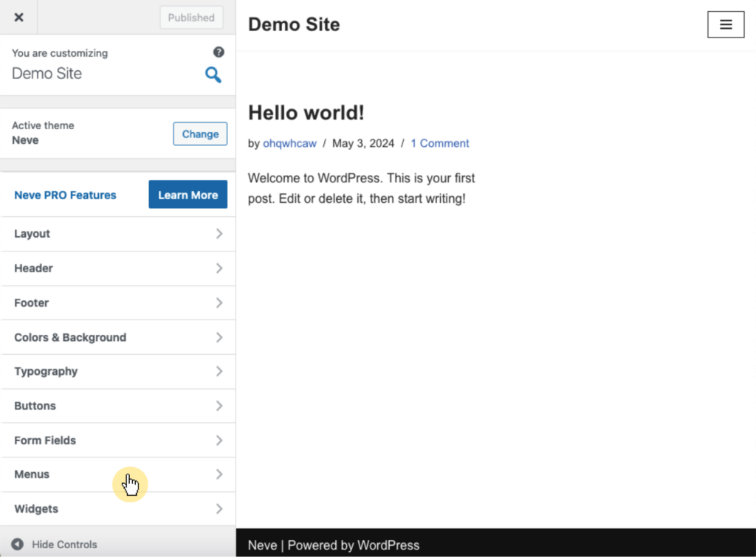Click the 'Active theme' label
Viewport: 756px width, 557px height.
coord(43,125)
